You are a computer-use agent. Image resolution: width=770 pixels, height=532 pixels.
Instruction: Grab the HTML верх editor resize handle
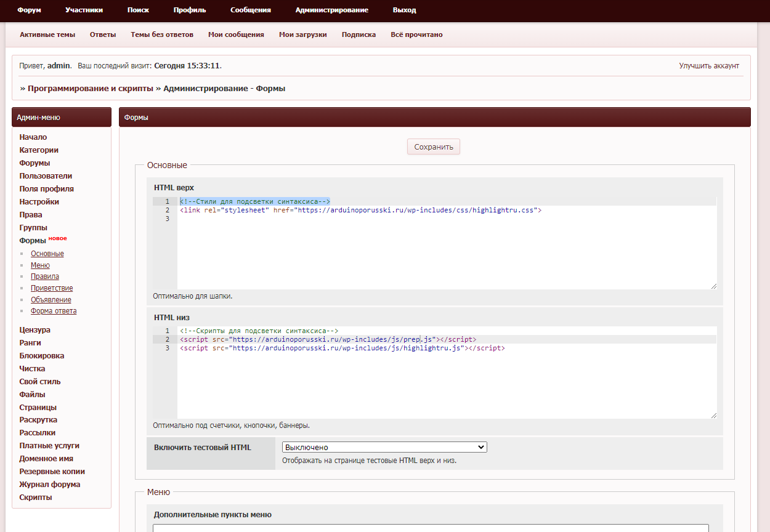pyautogui.click(x=713, y=286)
